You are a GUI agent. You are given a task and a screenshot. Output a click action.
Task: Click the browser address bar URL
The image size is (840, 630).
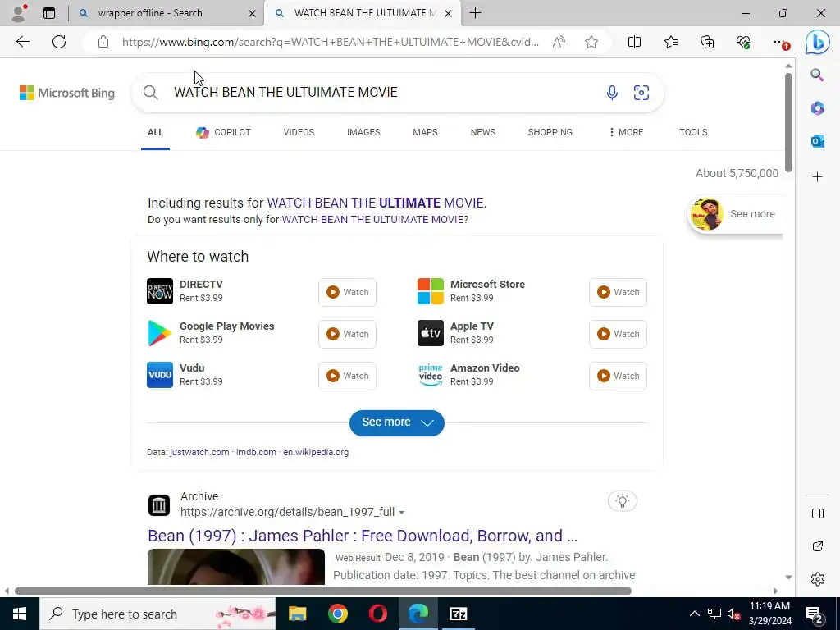(330, 42)
